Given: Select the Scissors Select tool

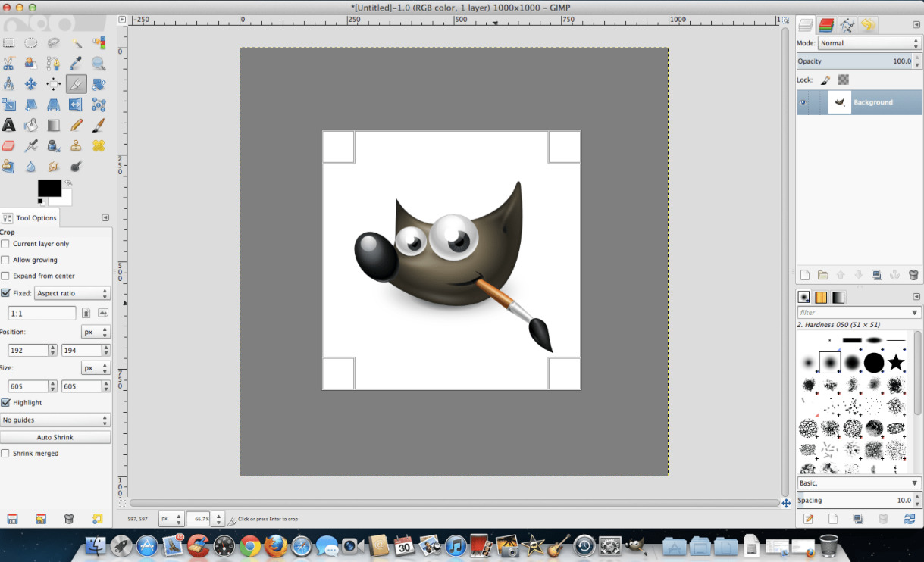Looking at the screenshot, I should (8, 64).
